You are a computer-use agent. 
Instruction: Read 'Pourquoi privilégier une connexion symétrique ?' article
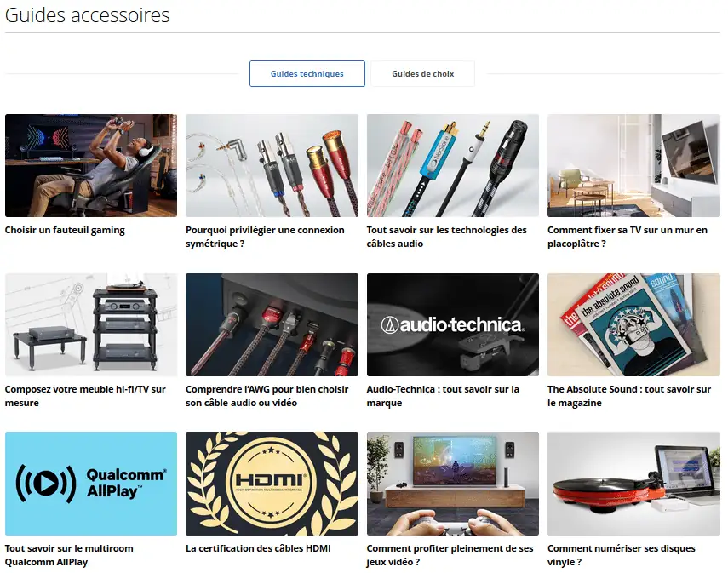[265, 237]
